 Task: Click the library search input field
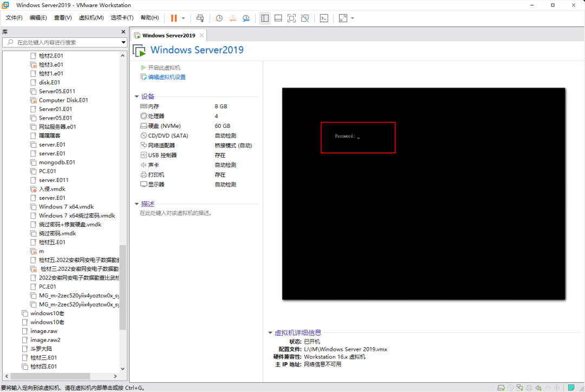(64, 43)
